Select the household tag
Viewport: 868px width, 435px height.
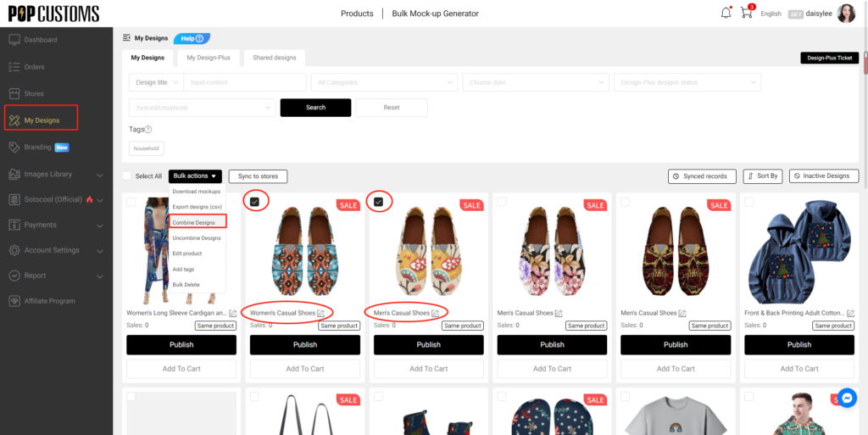(146, 148)
